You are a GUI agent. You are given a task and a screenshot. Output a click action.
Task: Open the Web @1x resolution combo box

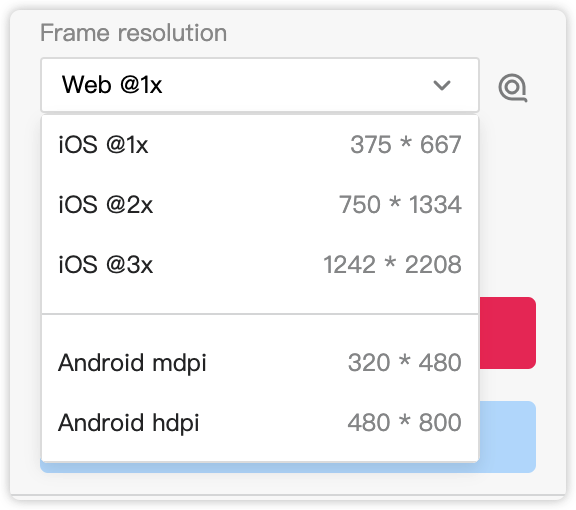click(x=260, y=85)
